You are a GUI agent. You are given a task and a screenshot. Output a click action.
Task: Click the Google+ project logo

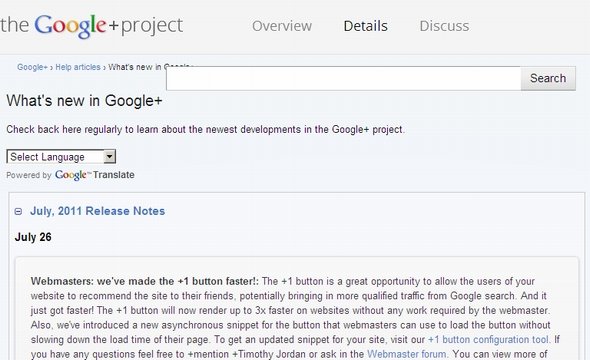pos(91,26)
